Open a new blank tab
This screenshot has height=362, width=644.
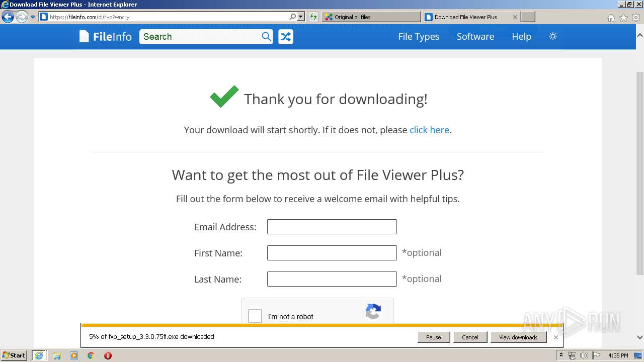click(528, 17)
